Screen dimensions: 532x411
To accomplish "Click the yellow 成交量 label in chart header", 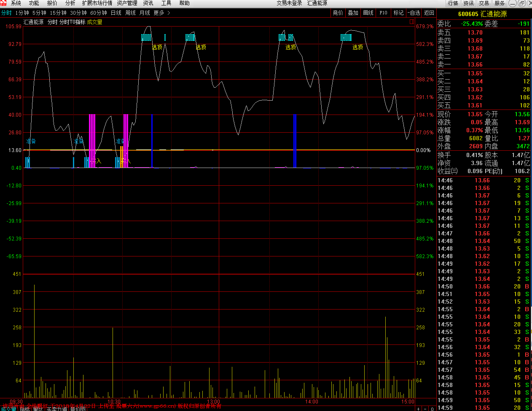I will (95, 22).
